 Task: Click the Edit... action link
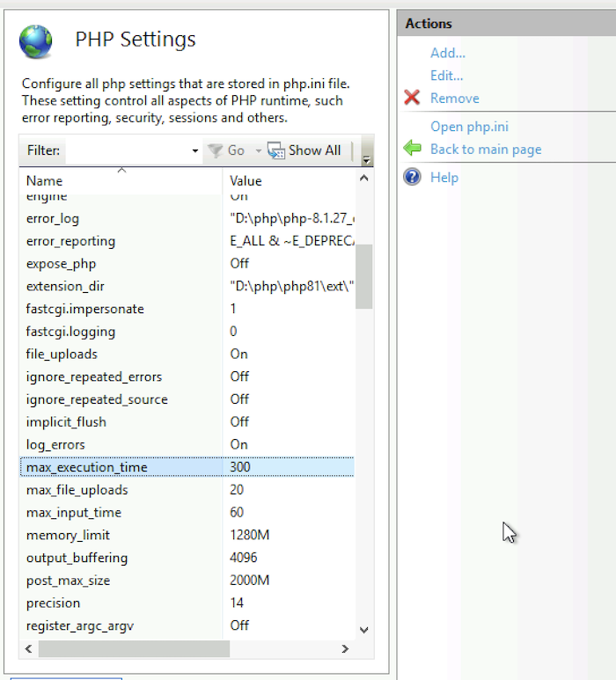(x=446, y=76)
